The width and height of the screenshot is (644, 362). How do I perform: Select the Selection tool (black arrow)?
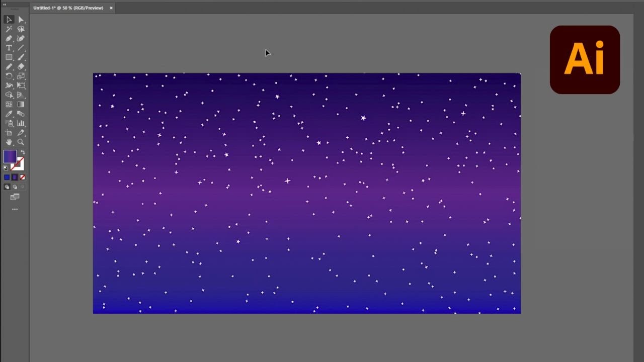pos(9,20)
